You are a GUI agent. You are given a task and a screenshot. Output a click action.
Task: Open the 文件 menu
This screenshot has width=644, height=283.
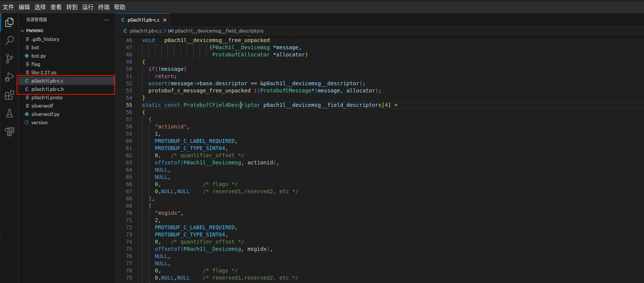pos(8,7)
